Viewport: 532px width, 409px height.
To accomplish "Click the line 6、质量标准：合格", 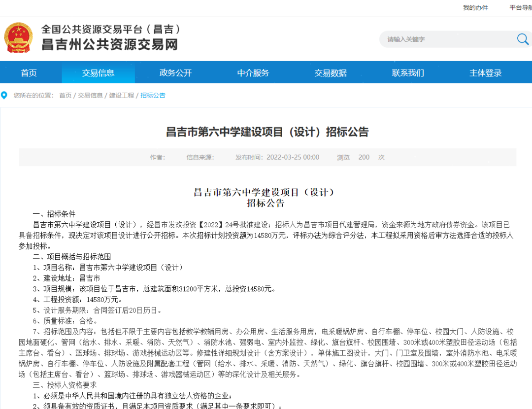I will coord(66,321).
